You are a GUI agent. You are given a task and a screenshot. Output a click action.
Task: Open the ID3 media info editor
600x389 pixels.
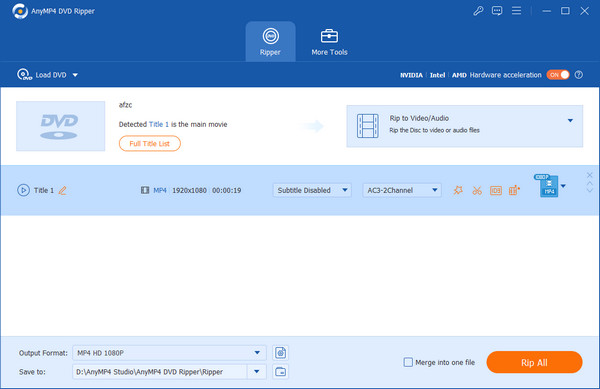(496, 190)
